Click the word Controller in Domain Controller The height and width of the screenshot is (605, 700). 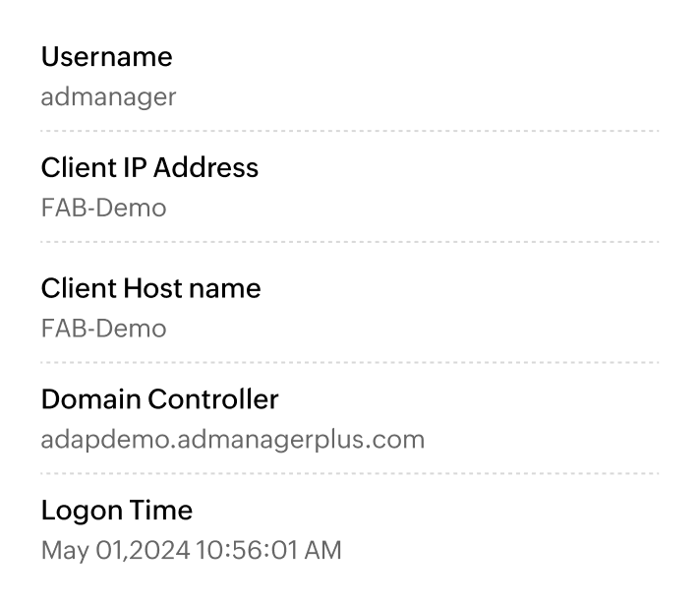pos(212,399)
